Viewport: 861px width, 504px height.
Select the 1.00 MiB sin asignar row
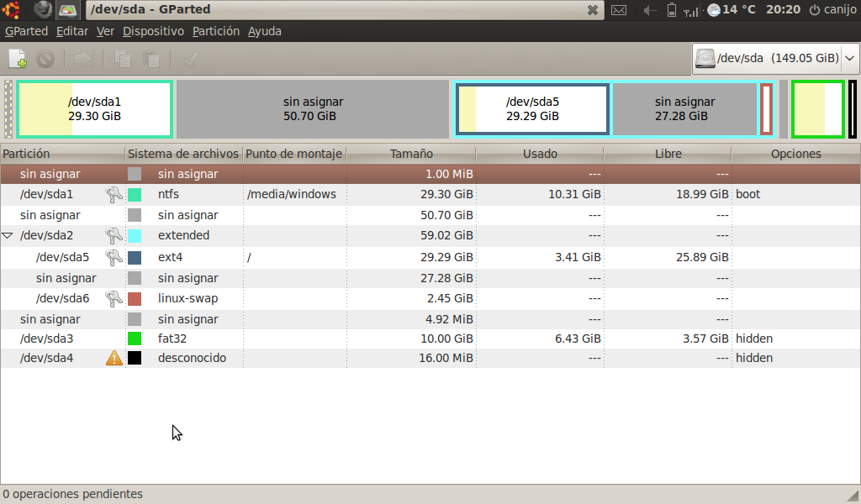(430, 174)
